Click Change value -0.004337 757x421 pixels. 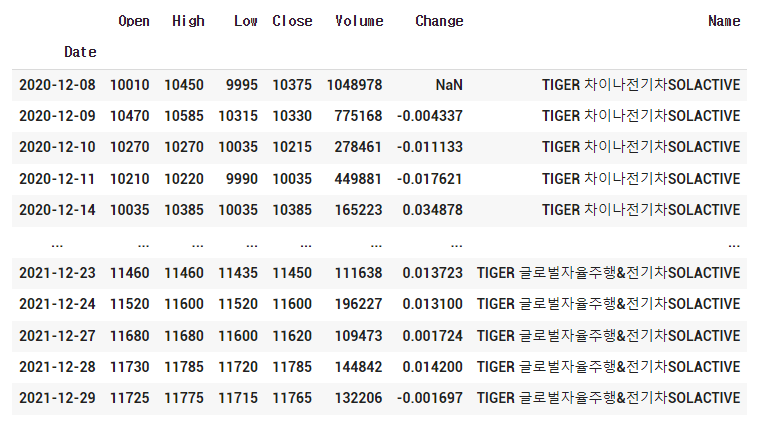point(430,116)
